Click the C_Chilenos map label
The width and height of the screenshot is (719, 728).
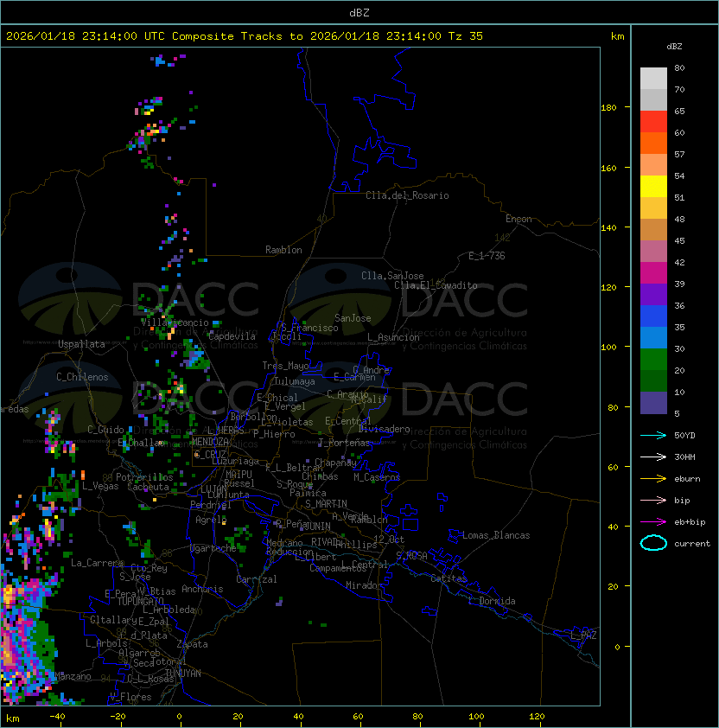82,377
